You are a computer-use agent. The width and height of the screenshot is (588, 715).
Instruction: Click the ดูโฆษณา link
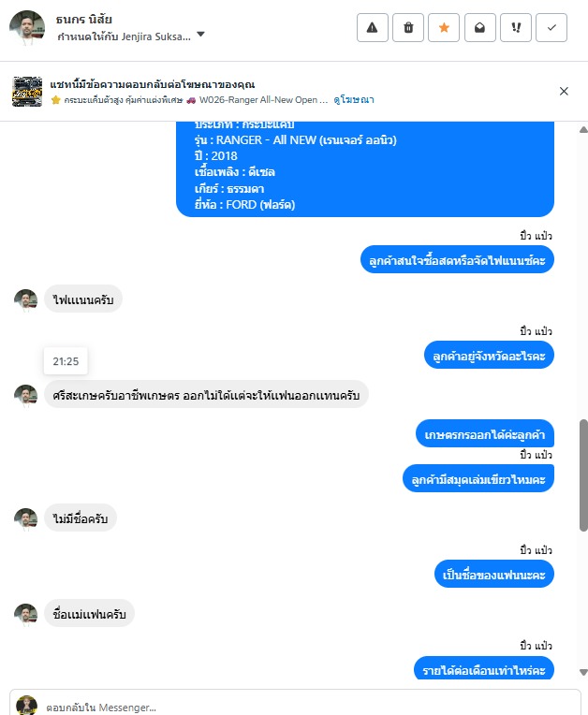click(x=354, y=100)
